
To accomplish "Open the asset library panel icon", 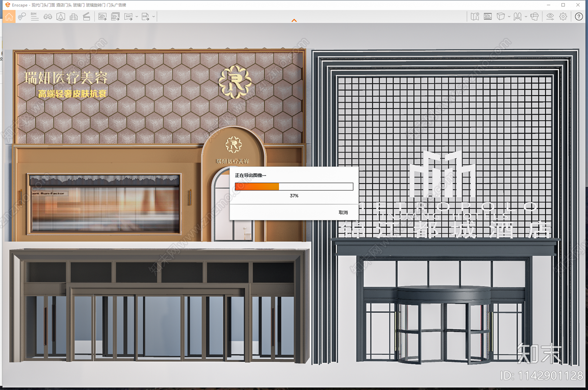I will coord(488,17).
